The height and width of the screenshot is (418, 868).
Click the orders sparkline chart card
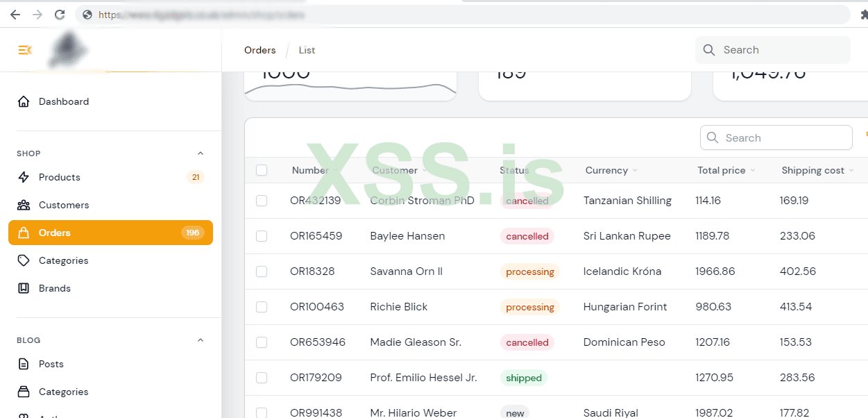(x=350, y=86)
